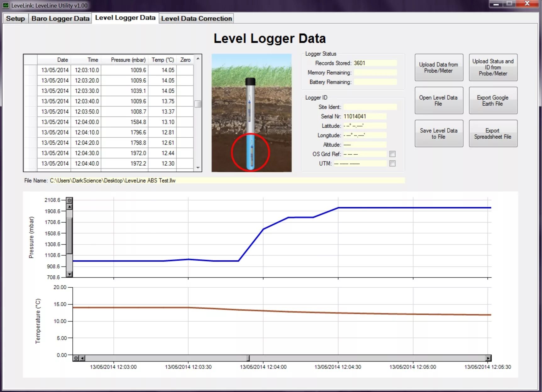The width and height of the screenshot is (542, 392).
Task: Enable the UTM checkbox
Action: coord(392,163)
